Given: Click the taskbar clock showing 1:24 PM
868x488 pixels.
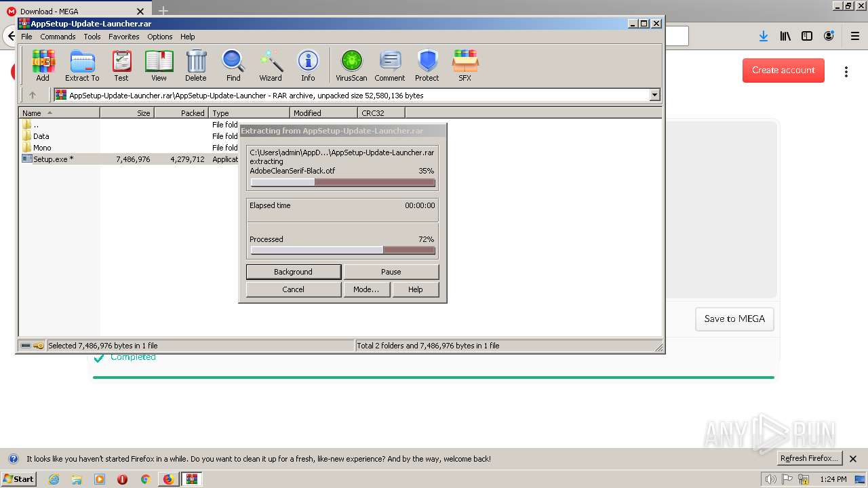Looking at the screenshot, I should (833, 479).
